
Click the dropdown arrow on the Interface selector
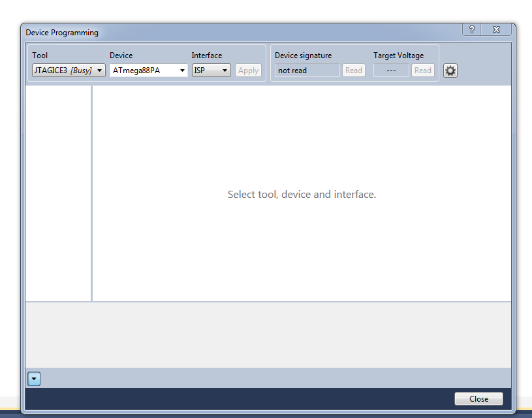click(224, 70)
